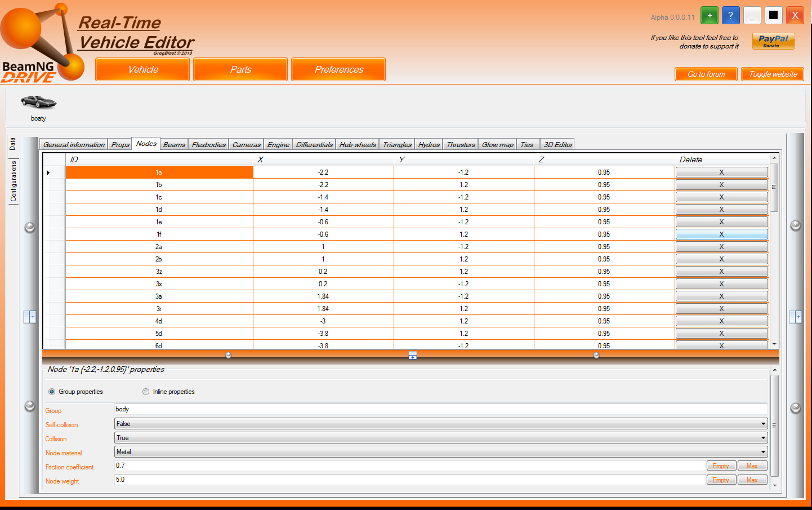The image size is (812, 510).
Task: Click the center splitter expand icon below grid
Action: tap(413, 356)
